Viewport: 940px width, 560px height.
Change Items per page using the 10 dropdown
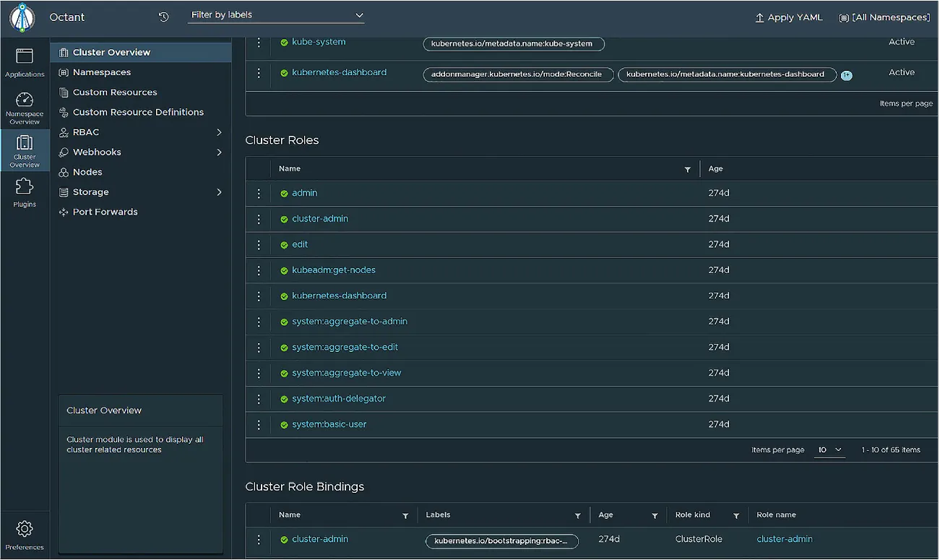(829, 449)
